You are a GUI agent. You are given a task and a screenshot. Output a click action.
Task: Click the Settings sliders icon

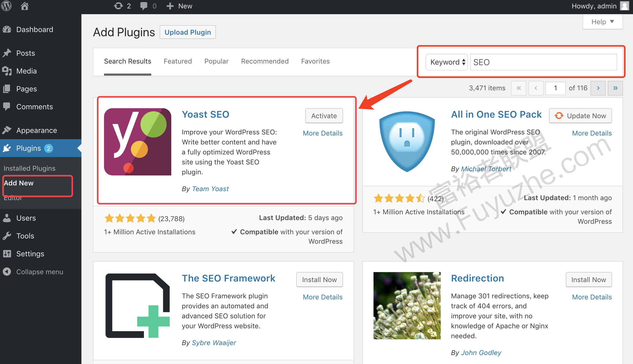(7, 254)
